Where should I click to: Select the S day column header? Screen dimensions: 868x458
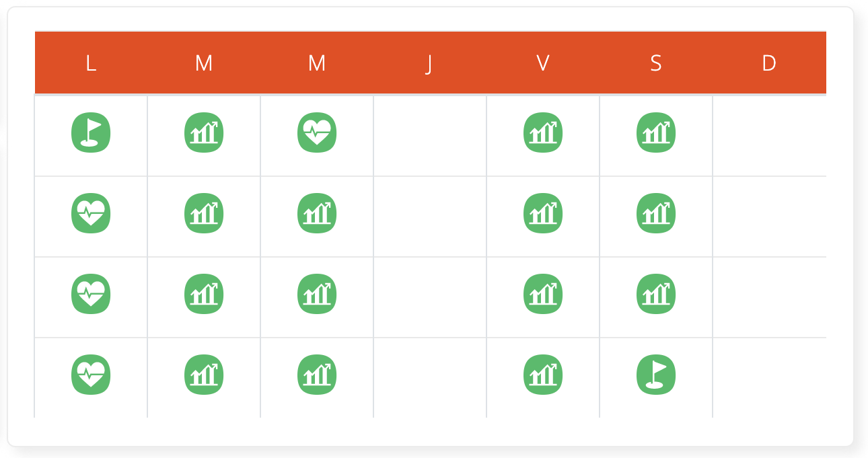click(x=656, y=63)
